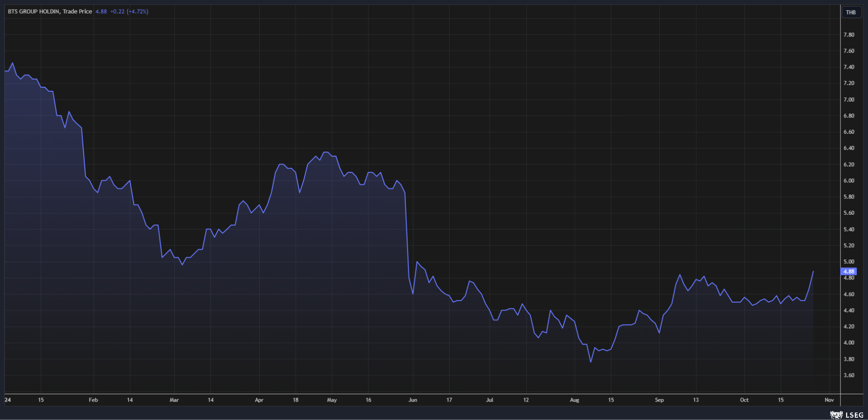Click the 5.40 price axis label
868x420 pixels.
pyautogui.click(x=849, y=229)
